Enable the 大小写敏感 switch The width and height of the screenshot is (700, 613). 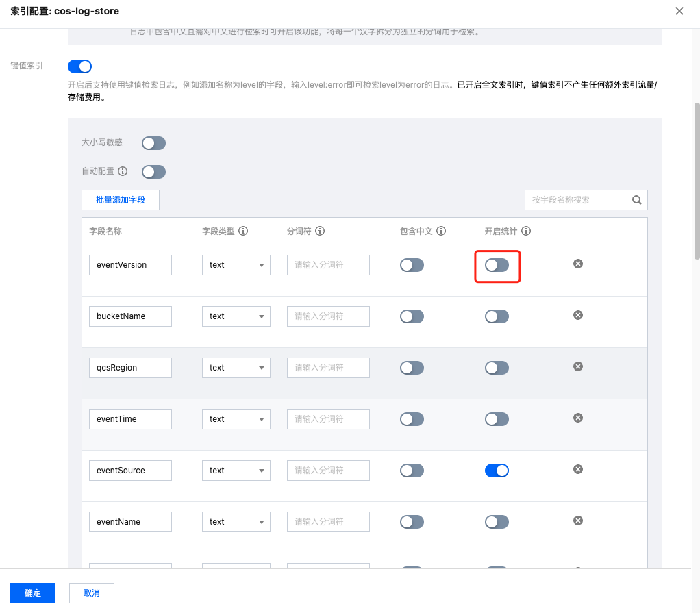pyautogui.click(x=153, y=143)
